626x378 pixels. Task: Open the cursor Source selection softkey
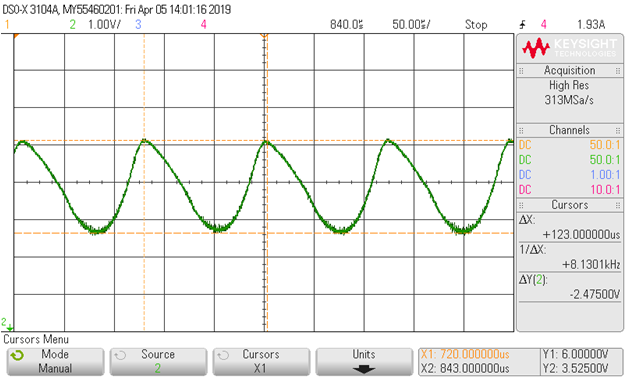coord(158,362)
